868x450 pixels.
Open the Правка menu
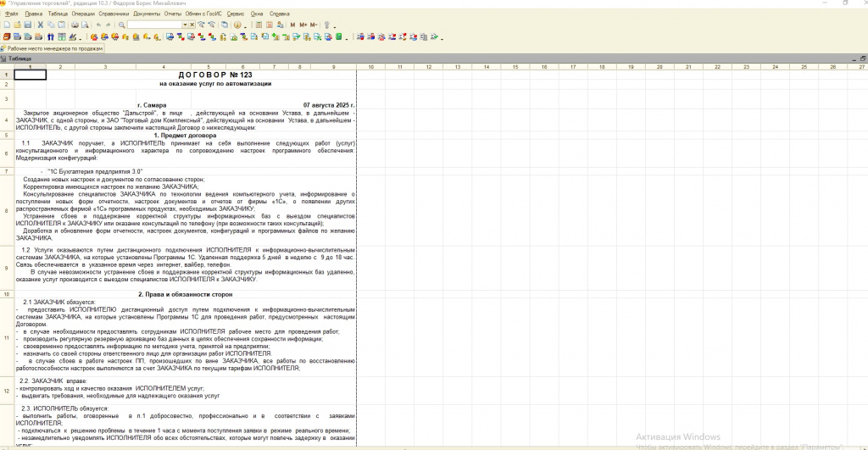[34, 14]
